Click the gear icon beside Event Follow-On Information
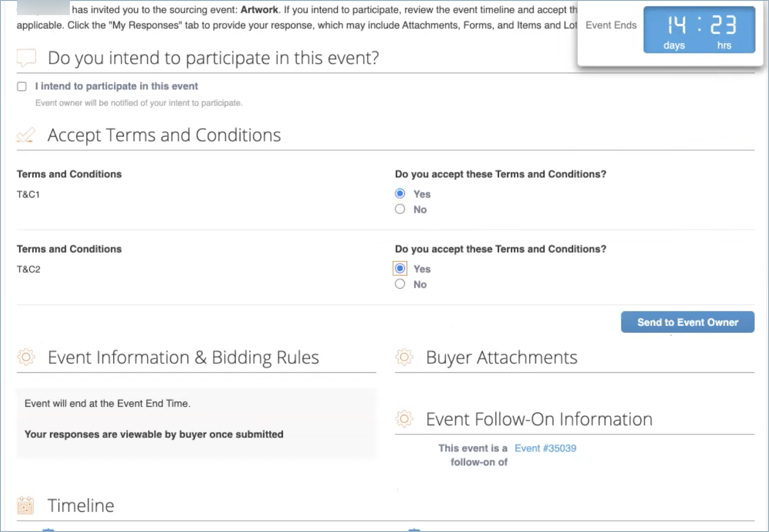Screen dimensions: 769x532 [x=404, y=419]
